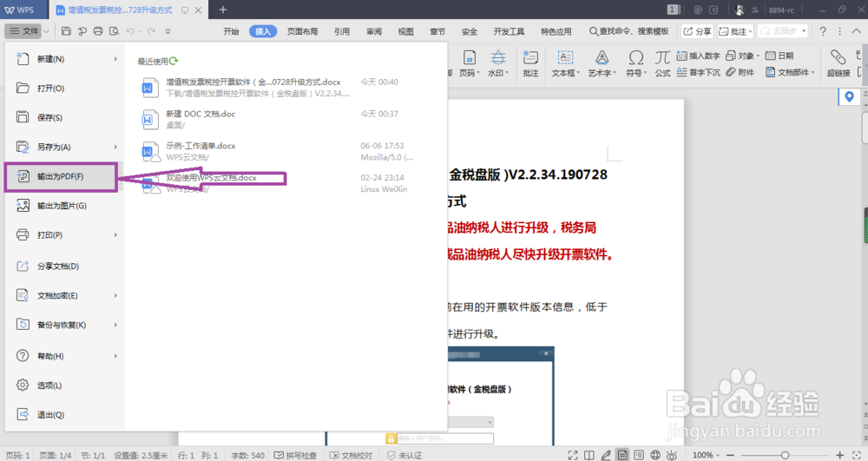Click 字数: 540 in status bar
Image resolution: width=868 pixels, height=461 pixels.
tap(247, 455)
